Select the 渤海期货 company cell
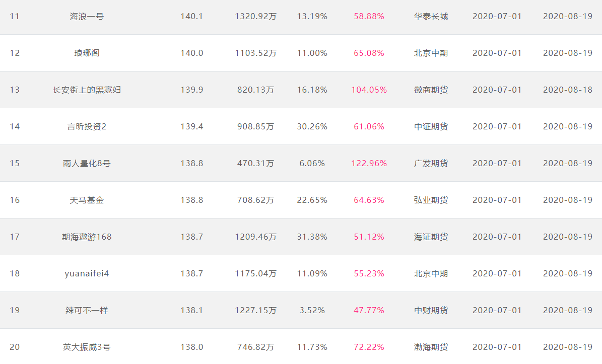This screenshot has height=364, width=602. coord(431,347)
